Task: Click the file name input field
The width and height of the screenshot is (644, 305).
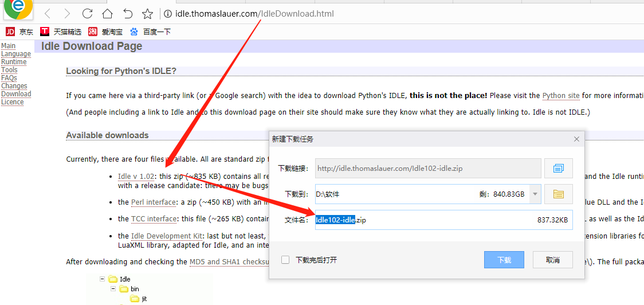Action: [x=443, y=220]
